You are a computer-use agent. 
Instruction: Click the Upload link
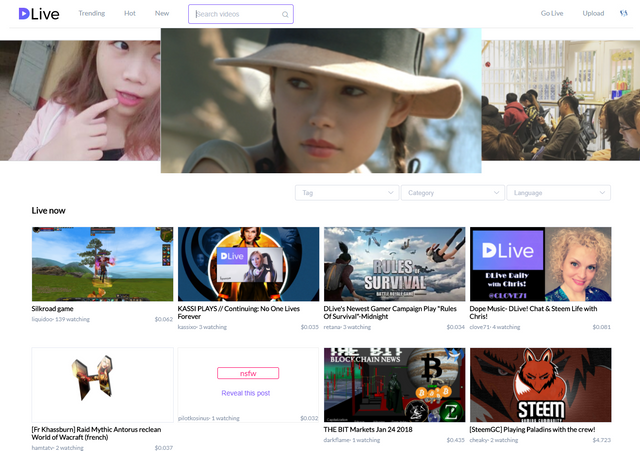(x=593, y=13)
